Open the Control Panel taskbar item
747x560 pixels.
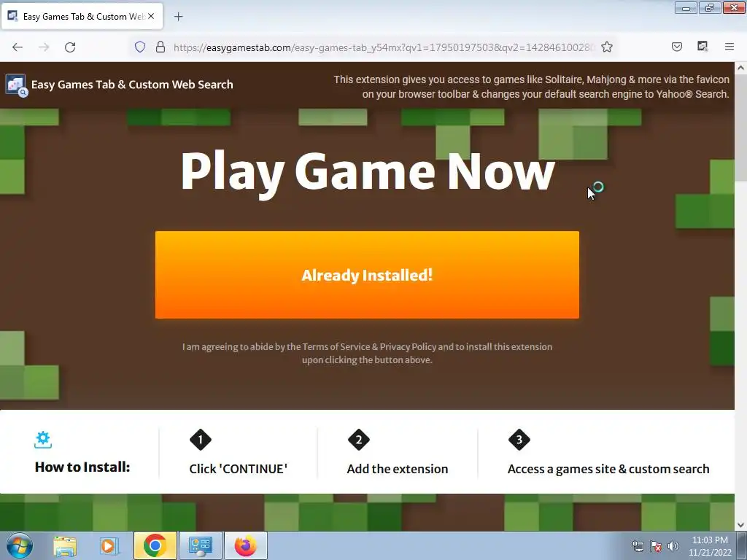click(200, 545)
